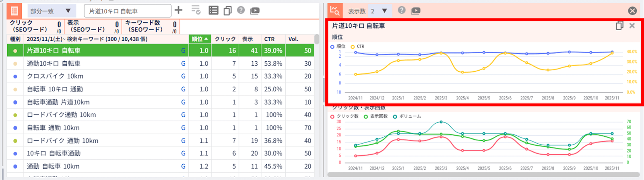This screenshot has height=180, width=644.
Task: Open video tutorial icon in keyword toolbar
Action: 255,11
